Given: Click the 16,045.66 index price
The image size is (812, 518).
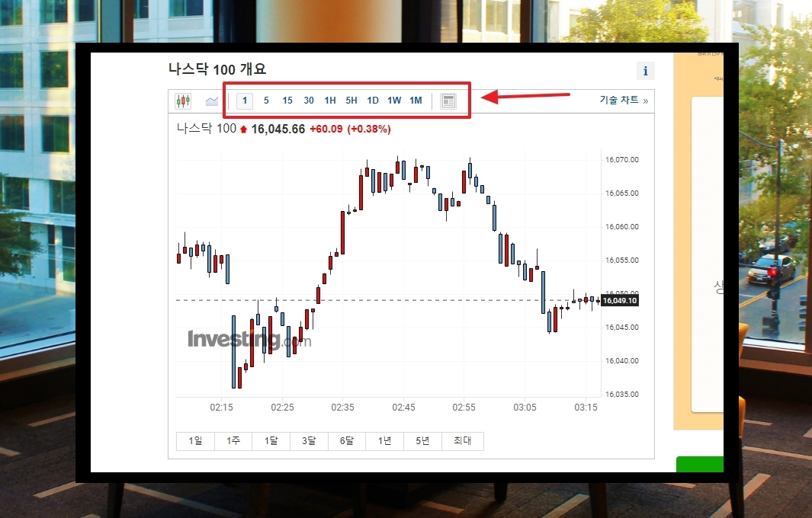Looking at the screenshot, I should click(278, 129).
